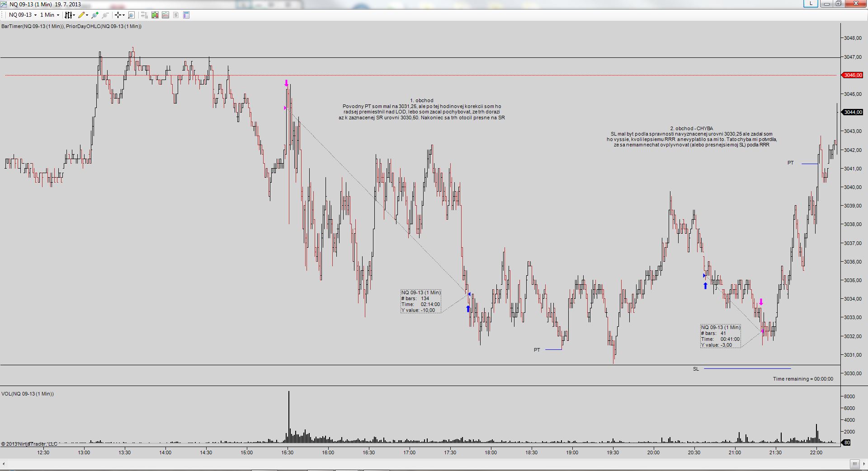Viewport: 868px width, 471px height.
Task: Select the ruler info box showing 41 bars
Action: pyautogui.click(x=721, y=336)
